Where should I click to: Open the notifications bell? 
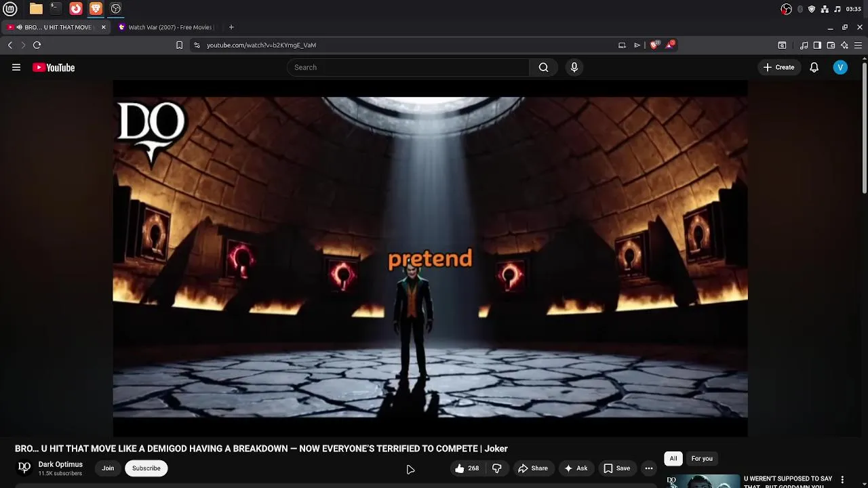coord(814,67)
